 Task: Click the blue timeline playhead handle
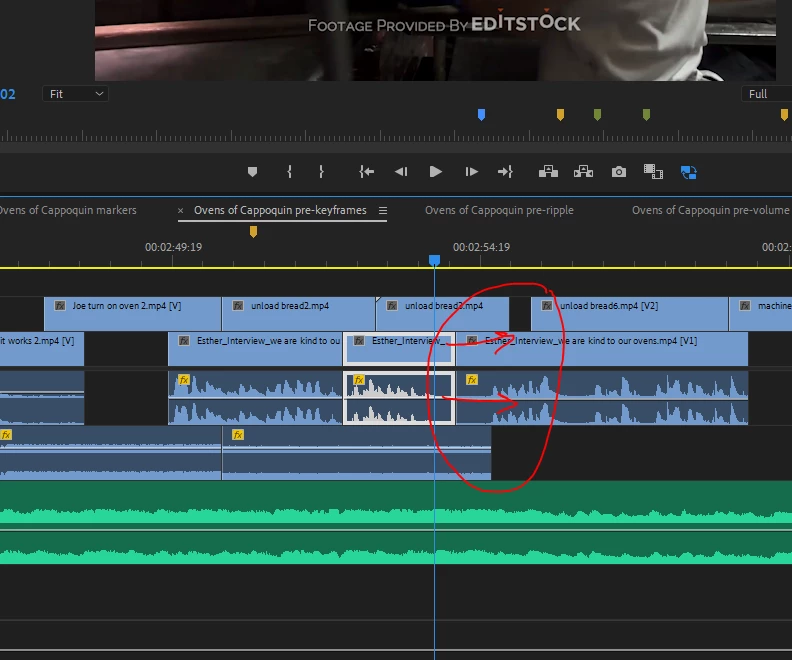[434, 260]
